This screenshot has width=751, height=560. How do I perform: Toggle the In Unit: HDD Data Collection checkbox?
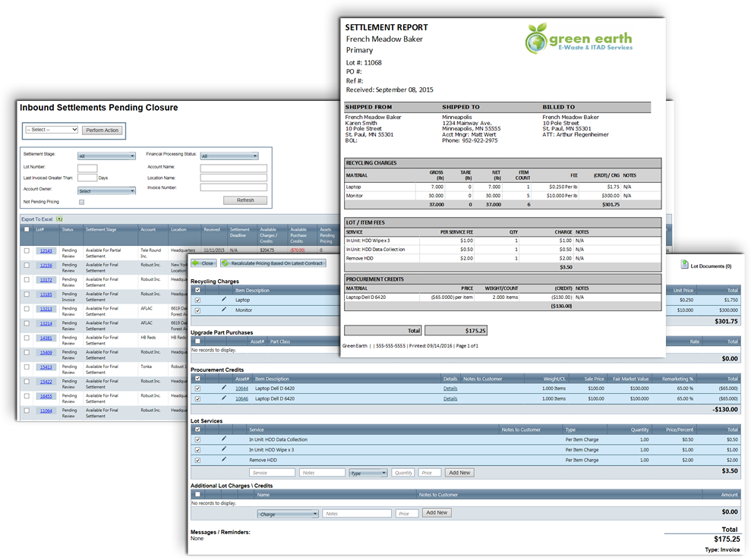point(197,440)
